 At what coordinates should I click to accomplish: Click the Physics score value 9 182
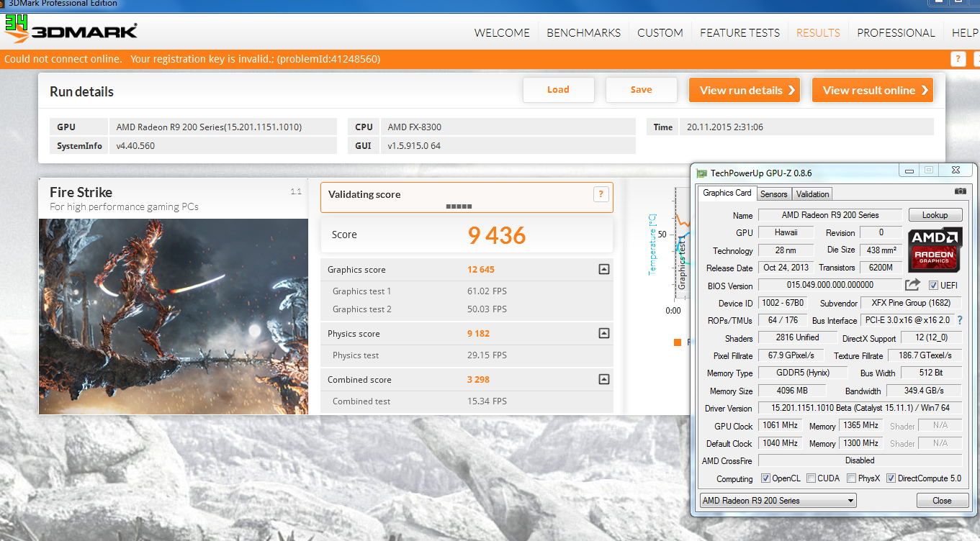[479, 334]
